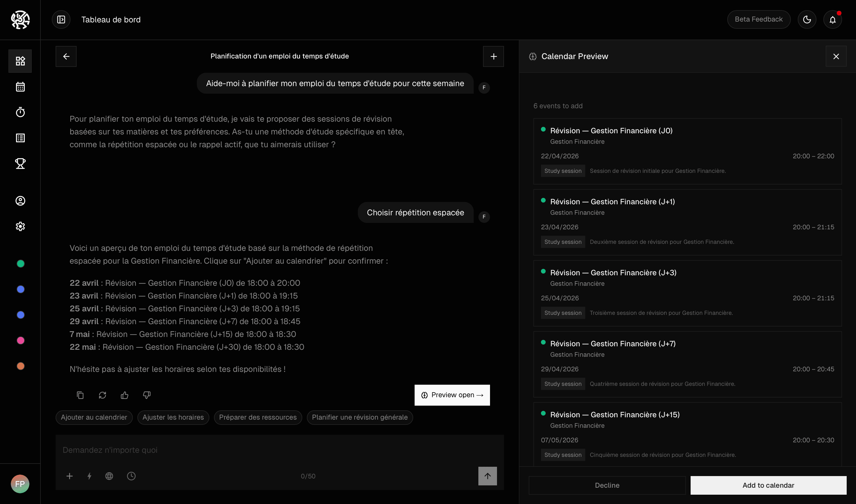
Task: Give a thumbs down to the response
Action: tap(146, 395)
